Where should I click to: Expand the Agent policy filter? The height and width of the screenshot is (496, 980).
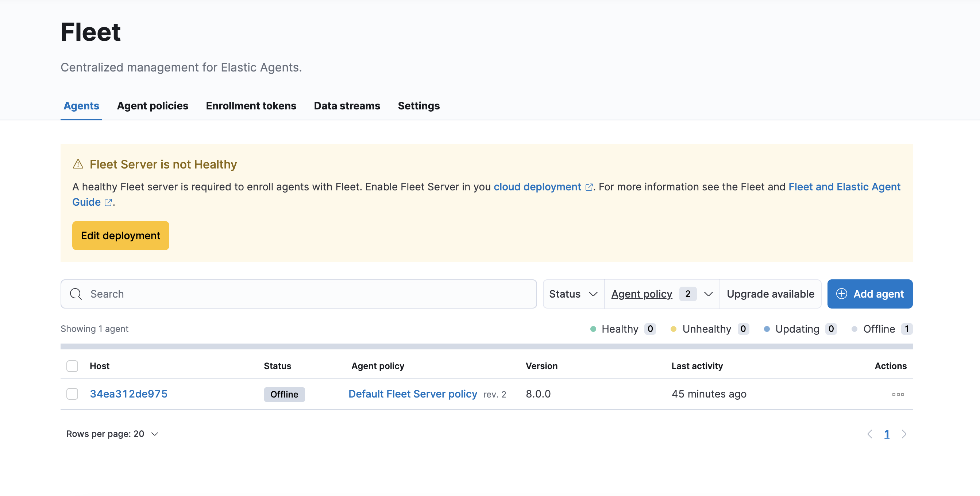coord(661,294)
